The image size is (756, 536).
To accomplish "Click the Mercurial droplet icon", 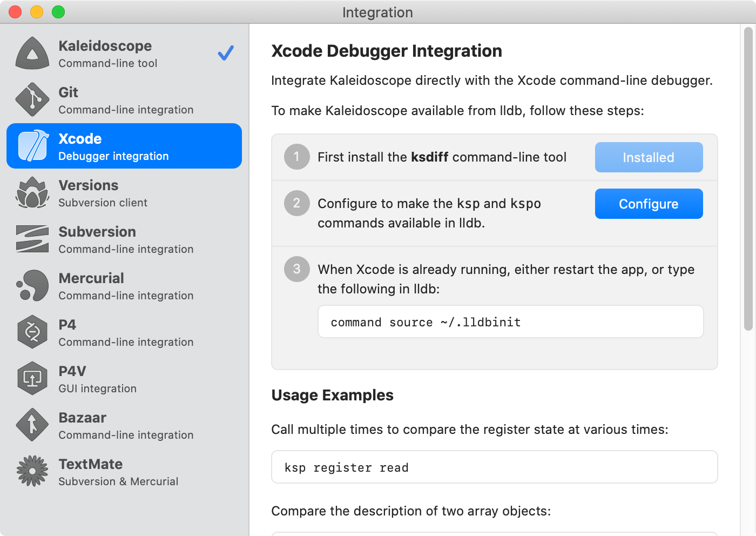I will [32, 286].
